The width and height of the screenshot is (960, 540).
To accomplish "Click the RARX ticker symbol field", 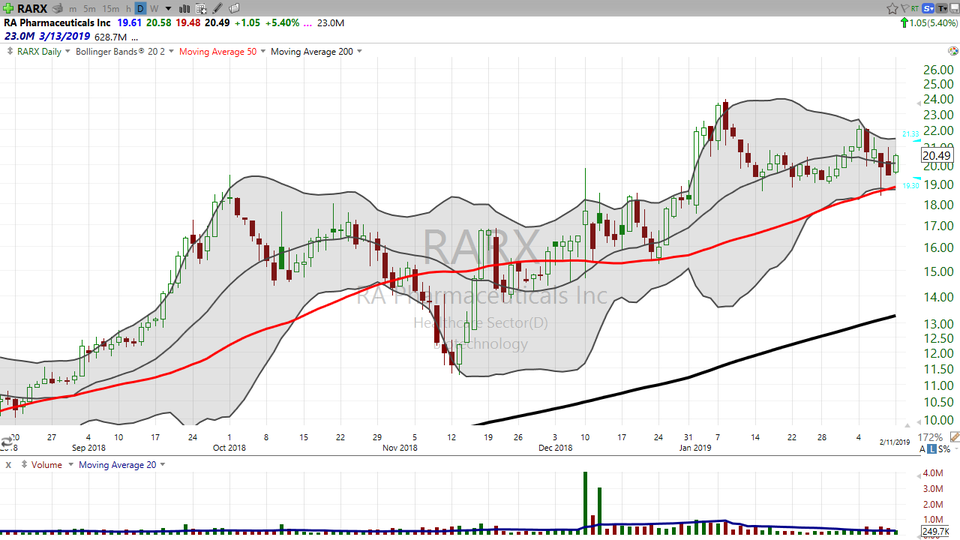I will tap(32, 9).
